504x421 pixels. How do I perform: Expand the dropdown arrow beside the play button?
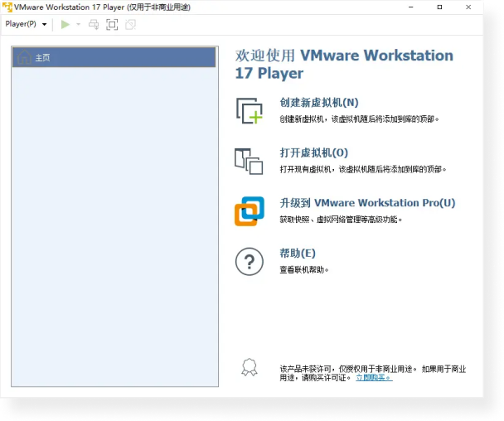tap(79, 24)
